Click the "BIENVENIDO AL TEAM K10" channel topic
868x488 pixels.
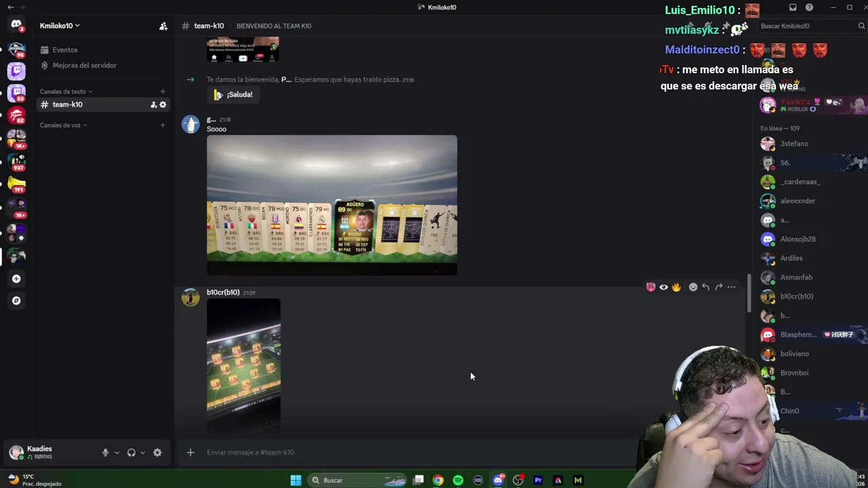[274, 26]
